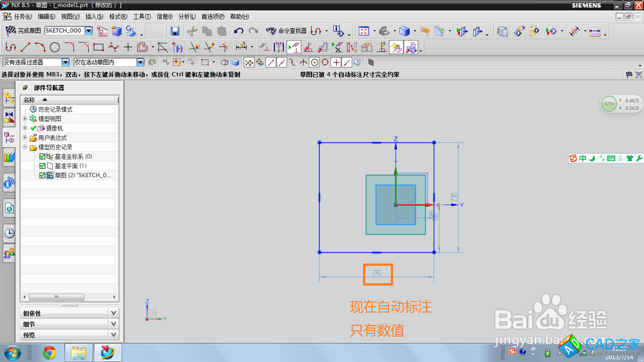The image size is (644, 362).
Task: Open the SKETCH_000 name dropdown
Action: [89, 31]
